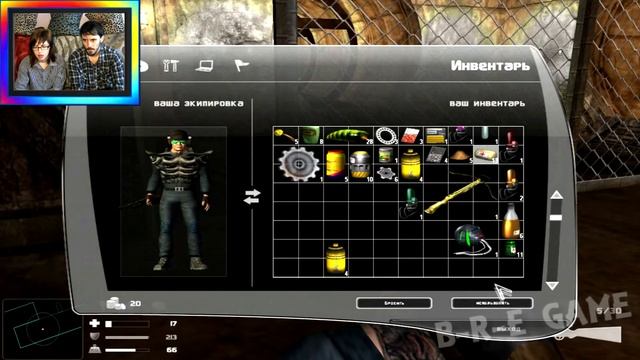Open the flag quests tab icon
Image resolution: width=640 pixels, height=360 pixels.
click(241, 65)
